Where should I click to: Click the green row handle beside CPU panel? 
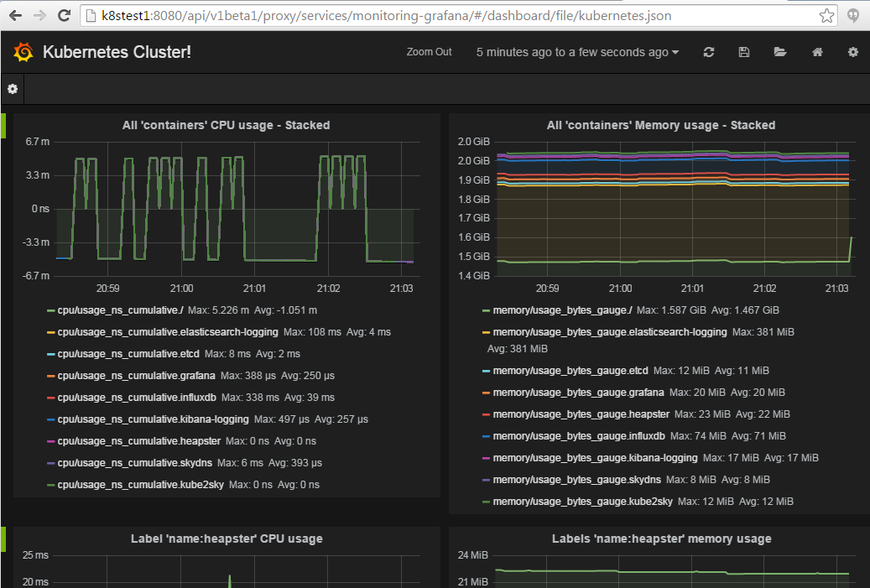3,125
